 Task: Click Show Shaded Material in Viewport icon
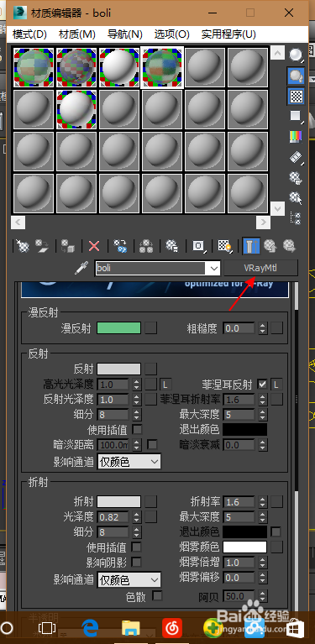tap(224, 246)
